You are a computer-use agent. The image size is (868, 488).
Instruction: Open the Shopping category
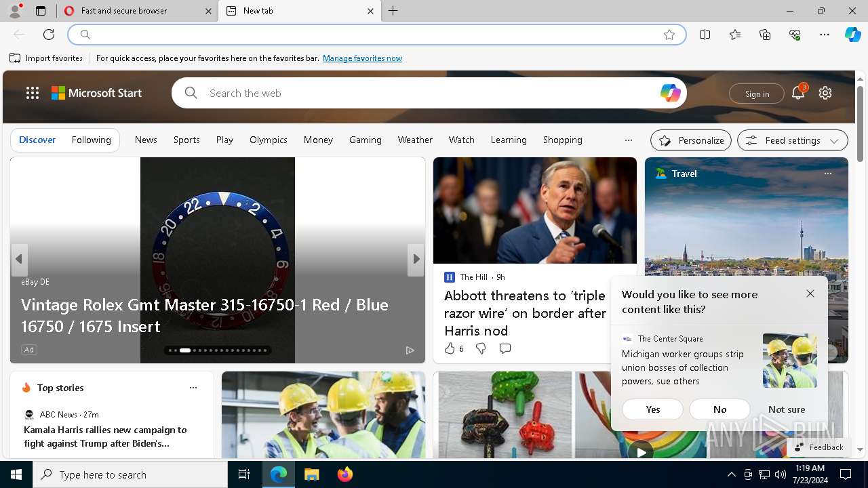pyautogui.click(x=563, y=140)
